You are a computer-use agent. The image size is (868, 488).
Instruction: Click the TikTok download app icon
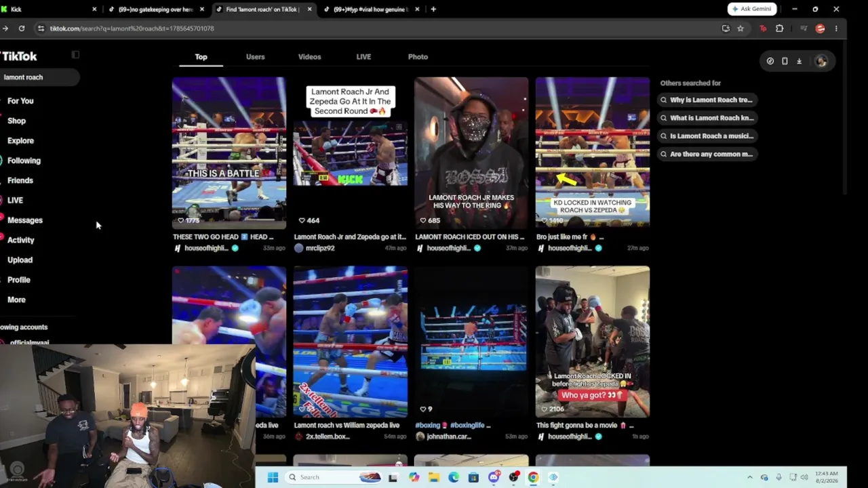point(799,61)
